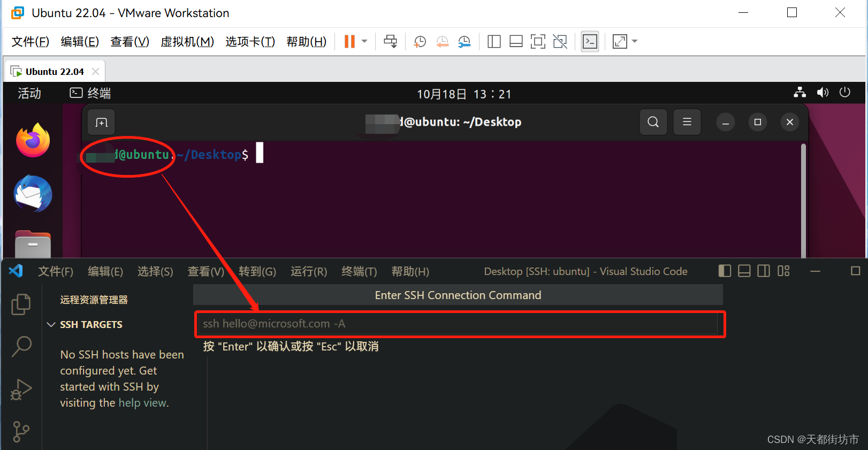The height and width of the screenshot is (450, 868).
Task: Open VMware 文件(F) menu
Action: click(31, 42)
